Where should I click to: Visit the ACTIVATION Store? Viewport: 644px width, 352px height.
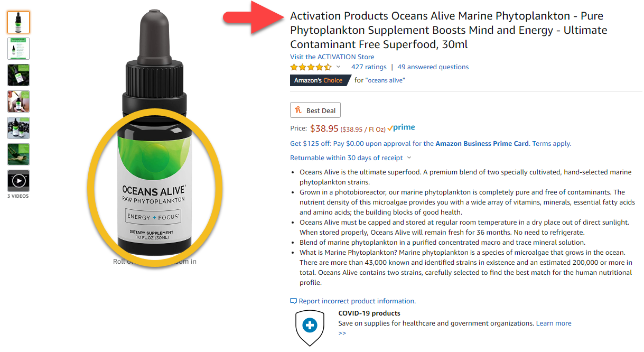pos(332,57)
